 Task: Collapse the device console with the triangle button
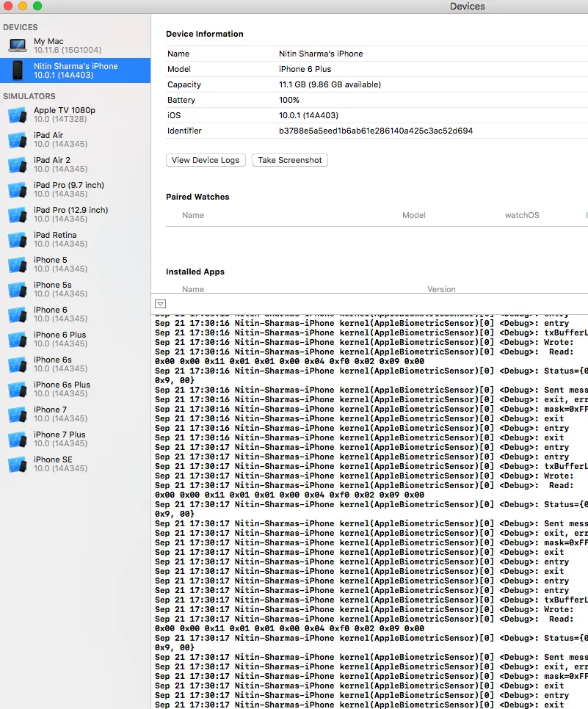[x=160, y=304]
